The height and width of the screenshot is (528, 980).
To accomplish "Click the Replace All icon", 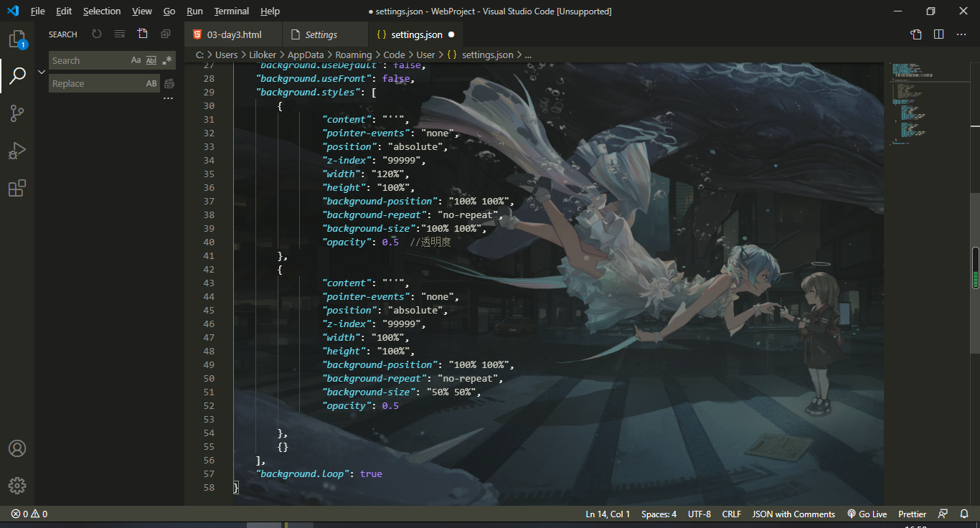I will (169, 84).
